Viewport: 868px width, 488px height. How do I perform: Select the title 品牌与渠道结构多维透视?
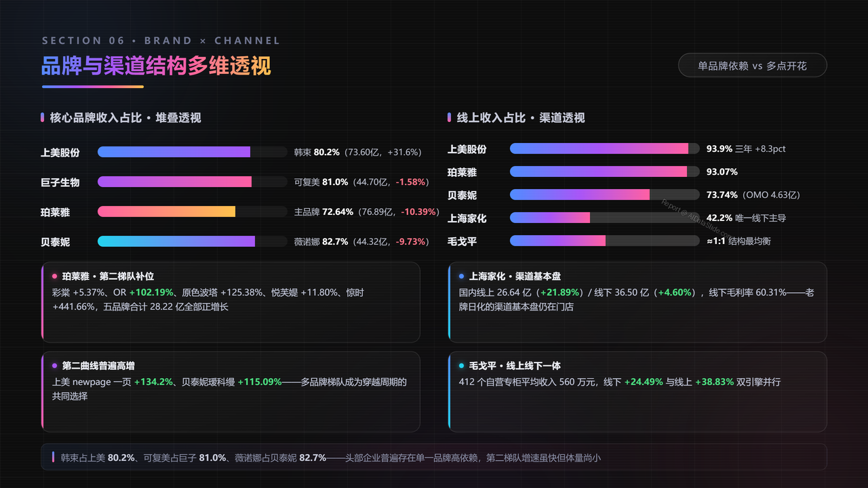click(x=157, y=66)
